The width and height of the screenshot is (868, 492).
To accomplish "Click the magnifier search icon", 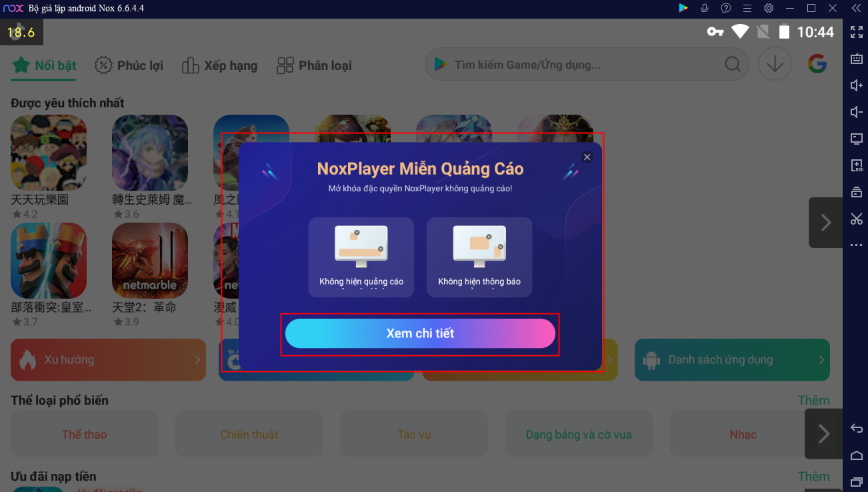I will point(732,65).
